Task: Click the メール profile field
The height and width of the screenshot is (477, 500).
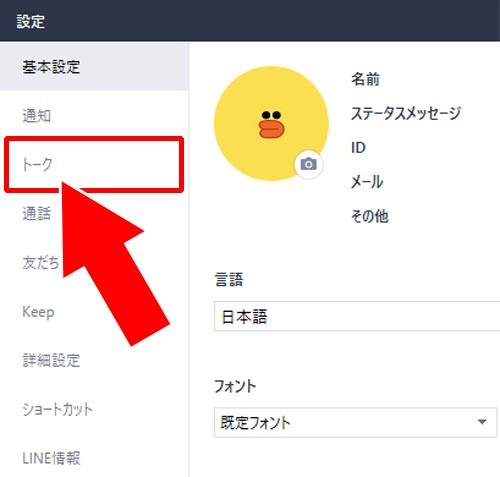Action: pyautogui.click(x=367, y=182)
